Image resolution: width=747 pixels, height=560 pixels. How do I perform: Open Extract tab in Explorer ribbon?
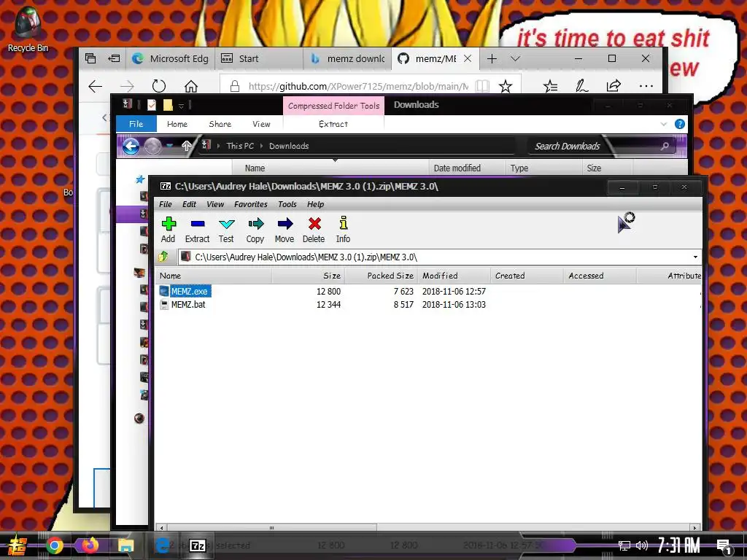(x=333, y=124)
